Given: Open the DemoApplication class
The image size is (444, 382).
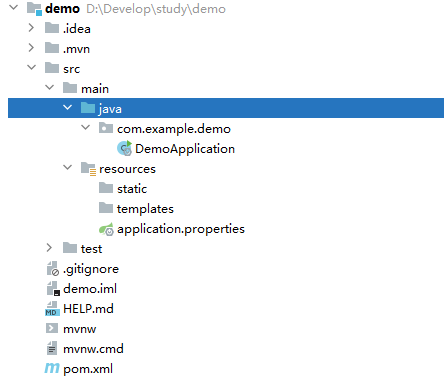Looking at the screenshot, I should (x=185, y=149).
